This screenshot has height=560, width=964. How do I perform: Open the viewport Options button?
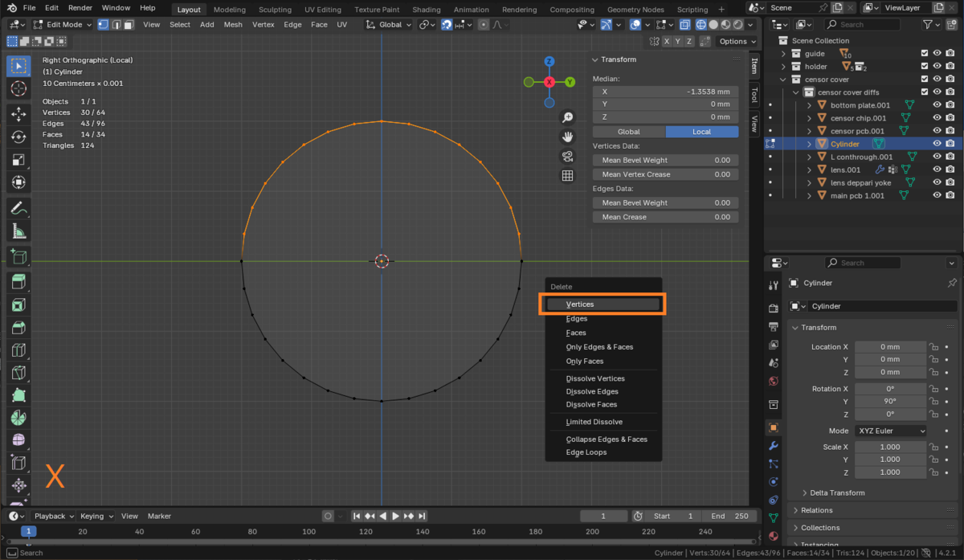click(736, 42)
